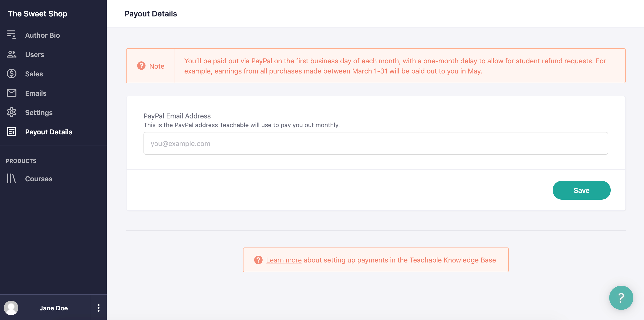Click the Sales dollar icon
The height and width of the screenshot is (320, 644).
[12, 73]
